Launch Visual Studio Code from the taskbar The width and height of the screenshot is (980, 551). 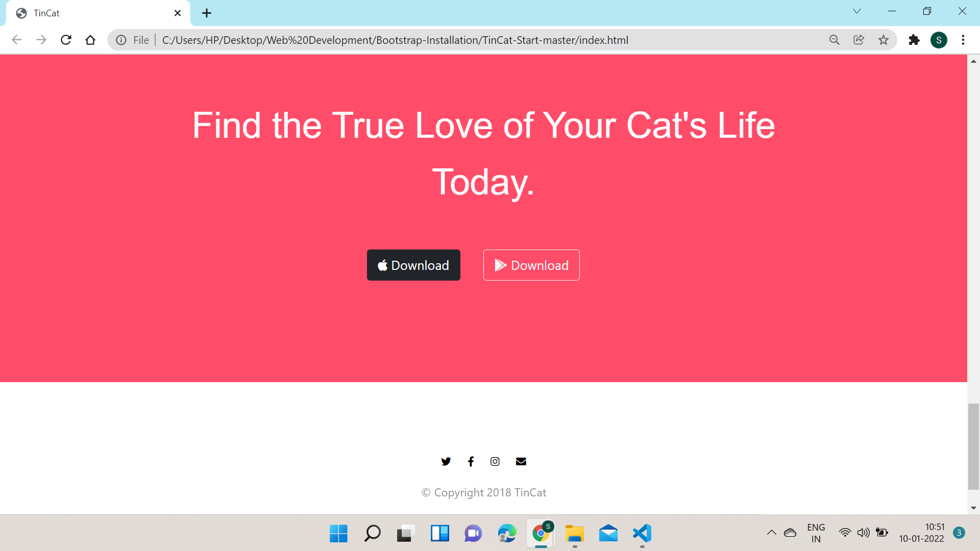642,534
